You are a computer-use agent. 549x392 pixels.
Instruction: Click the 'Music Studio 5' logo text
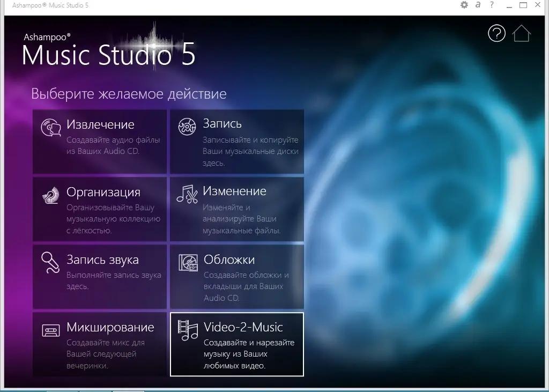tap(108, 55)
